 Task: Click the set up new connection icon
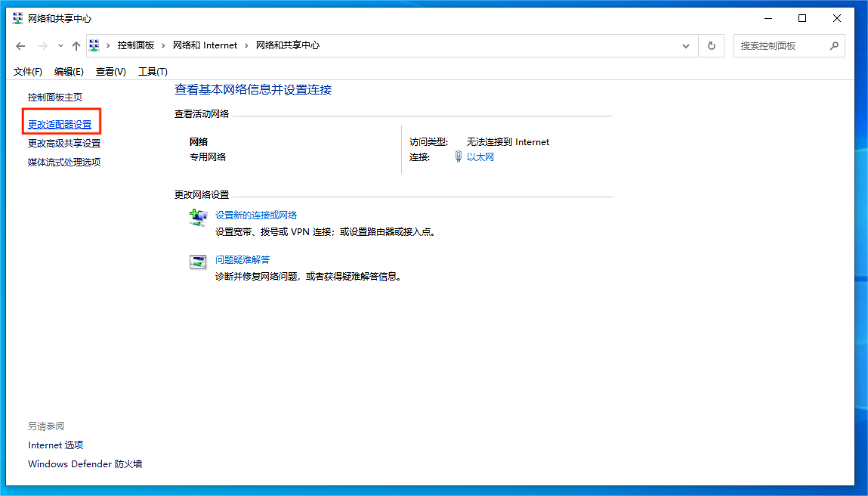[x=198, y=218]
